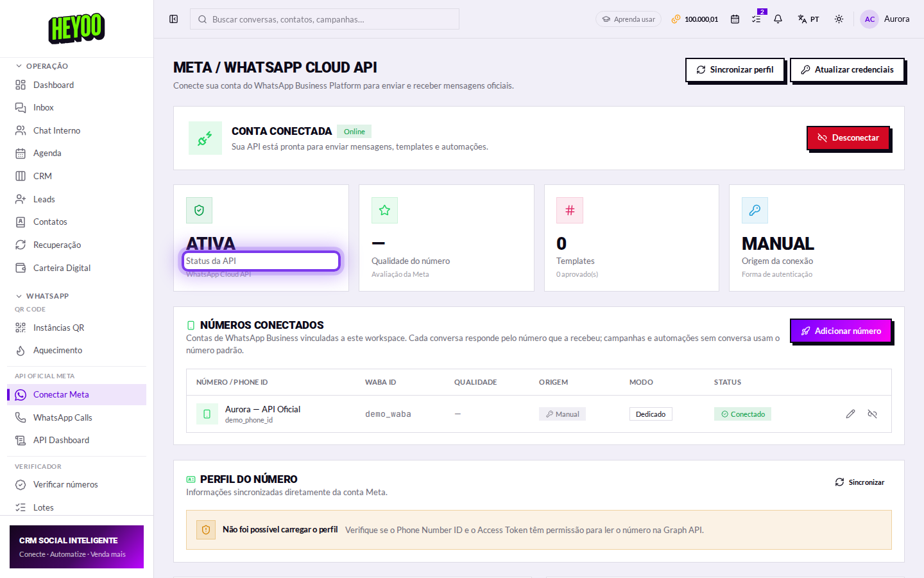This screenshot has height=578, width=924.
Task: Open Dashboard in sidebar
Action: point(76,85)
